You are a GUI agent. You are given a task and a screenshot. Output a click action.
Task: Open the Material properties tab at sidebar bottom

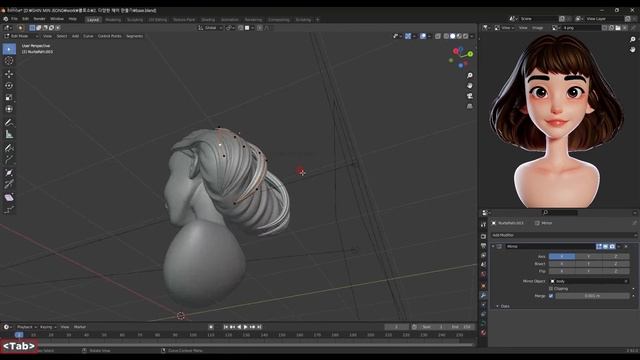coord(483,333)
